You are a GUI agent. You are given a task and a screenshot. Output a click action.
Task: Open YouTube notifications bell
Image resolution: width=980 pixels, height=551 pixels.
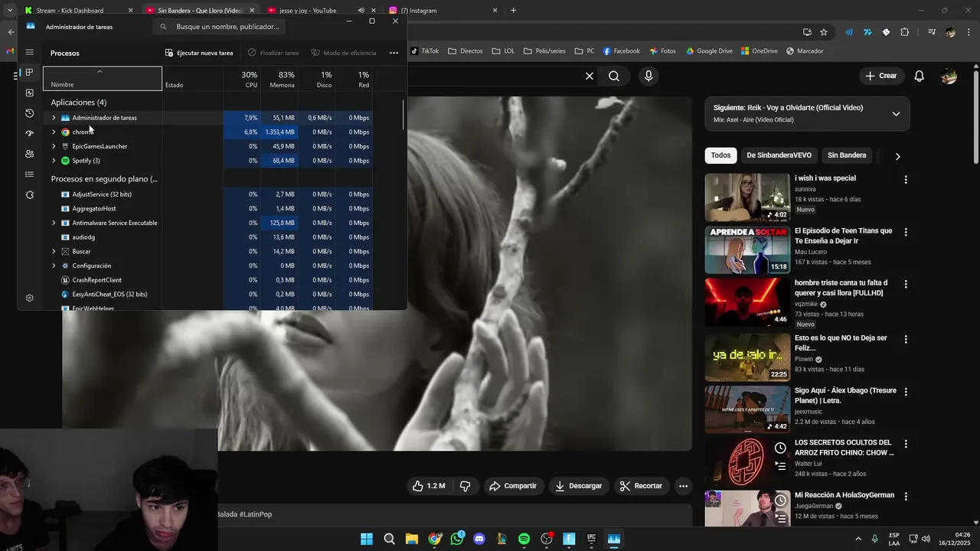click(920, 76)
